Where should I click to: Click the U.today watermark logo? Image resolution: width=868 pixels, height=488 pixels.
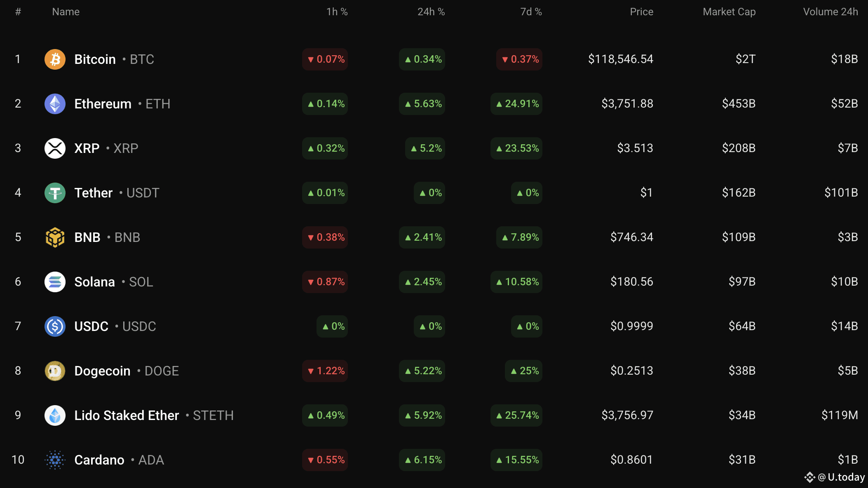click(835, 477)
